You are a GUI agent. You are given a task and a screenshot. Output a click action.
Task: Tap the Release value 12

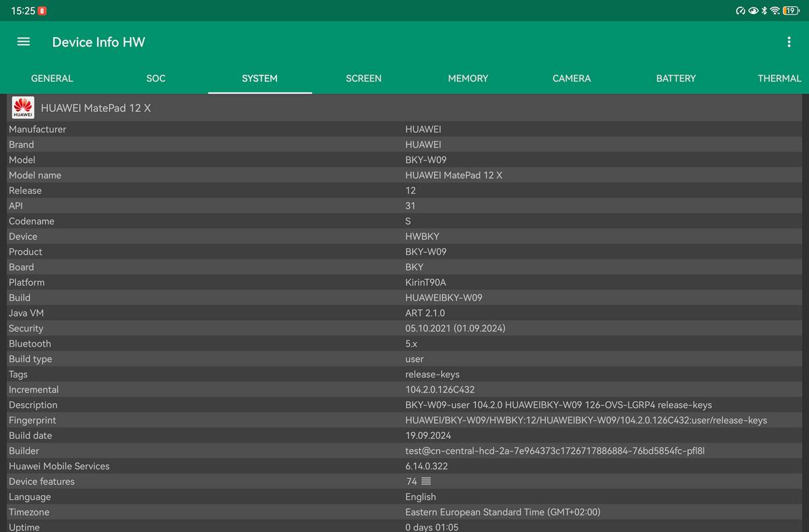[411, 191]
